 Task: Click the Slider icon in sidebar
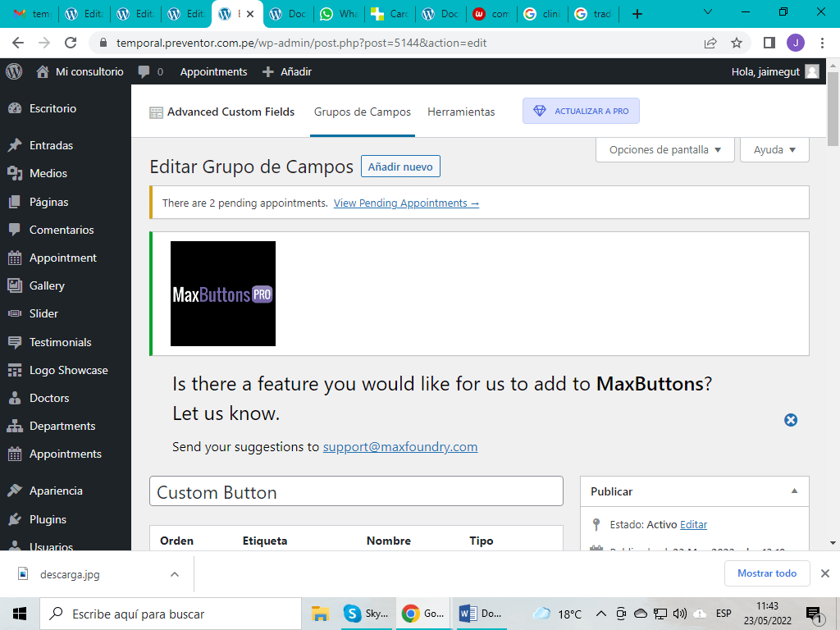[15, 313]
